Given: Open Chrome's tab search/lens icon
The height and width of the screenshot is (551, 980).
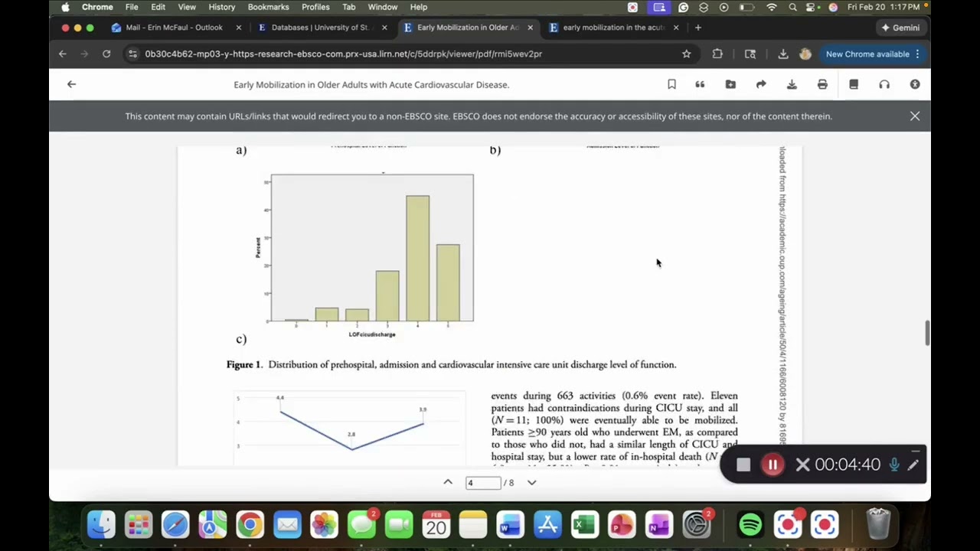Looking at the screenshot, I should tap(750, 54).
